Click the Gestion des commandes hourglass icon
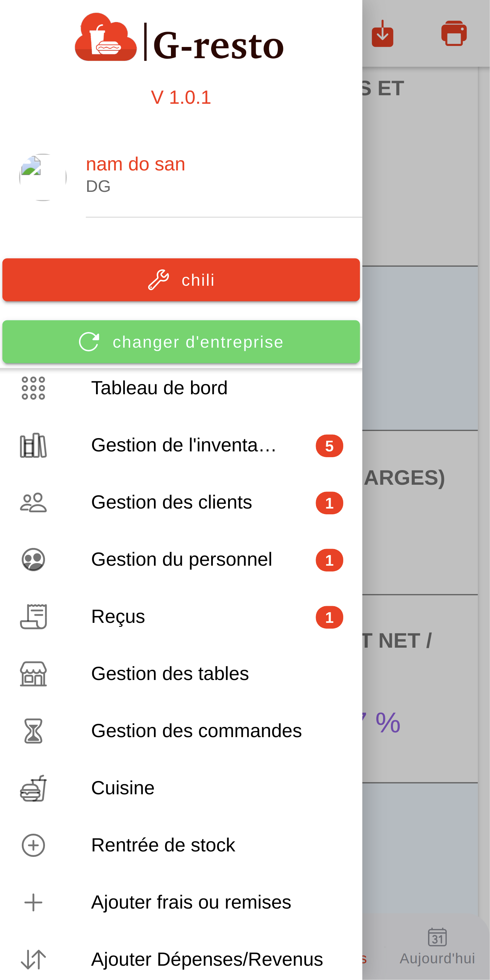490x980 pixels. click(33, 731)
